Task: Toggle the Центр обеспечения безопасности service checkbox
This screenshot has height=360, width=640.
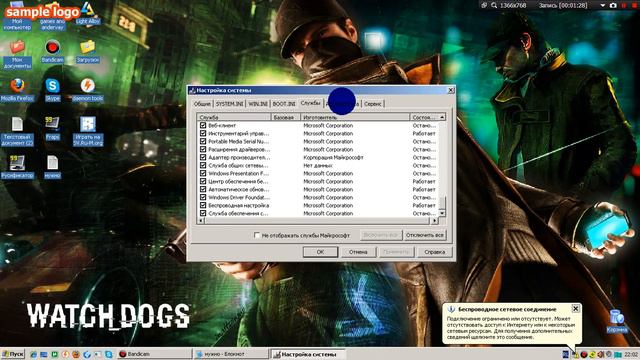Action: click(x=203, y=181)
